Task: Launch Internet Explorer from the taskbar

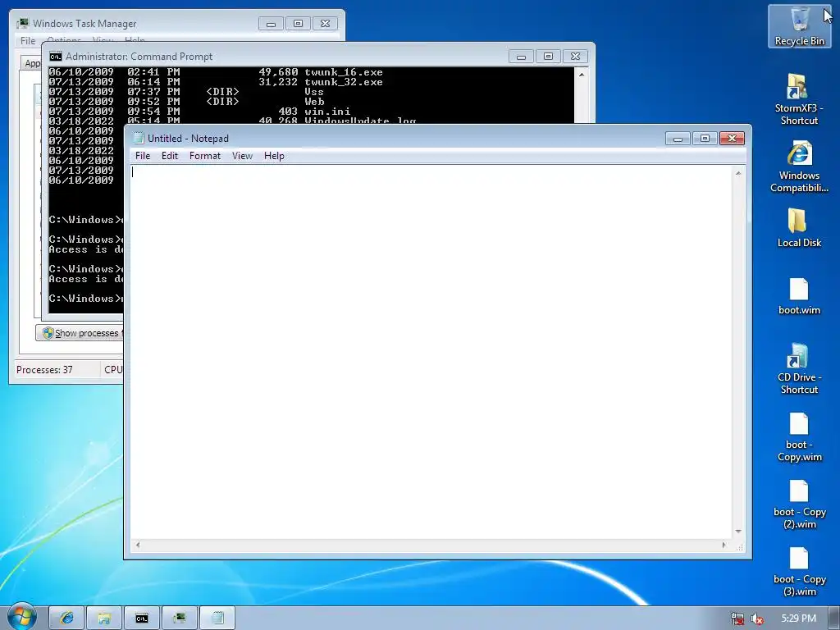Action: point(66,619)
